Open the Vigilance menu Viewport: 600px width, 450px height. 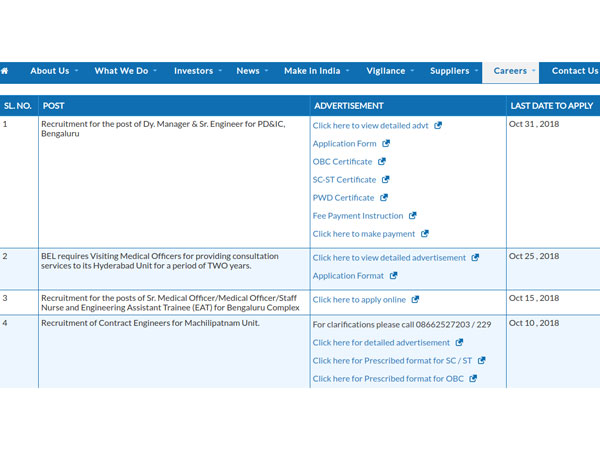pyautogui.click(x=385, y=71)
